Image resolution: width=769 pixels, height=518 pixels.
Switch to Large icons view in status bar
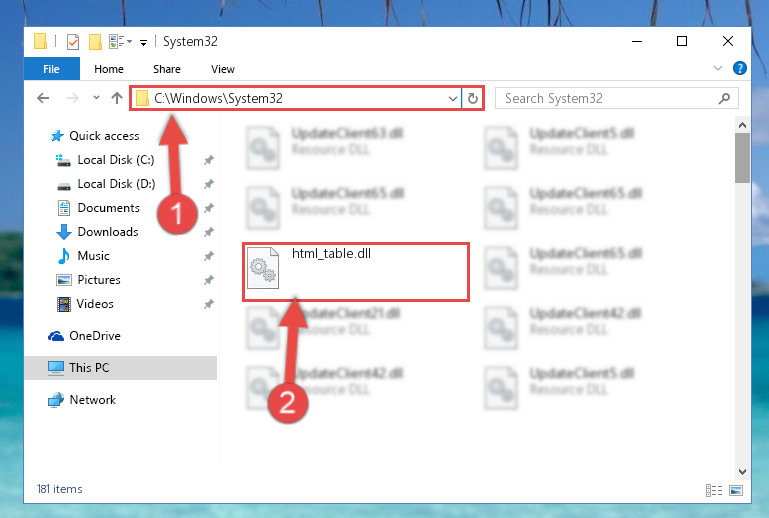click(736, 490)
